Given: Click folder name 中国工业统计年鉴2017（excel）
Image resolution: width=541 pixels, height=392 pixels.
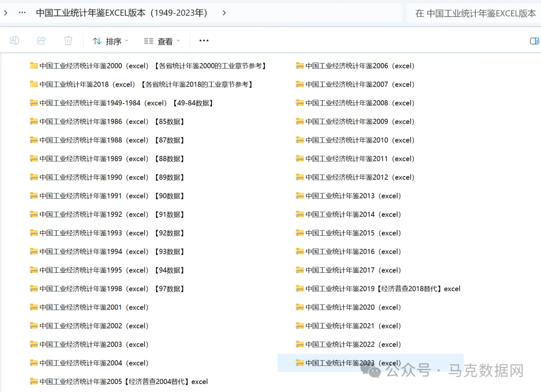Looking at the screenshot, I should click(353, 270).
